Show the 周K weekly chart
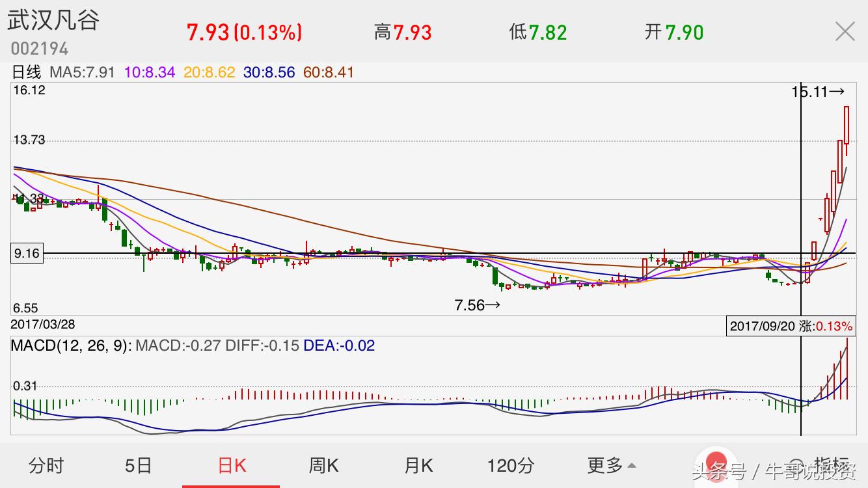868x488 pixels. pyautogui.click(x=323, y=465)
